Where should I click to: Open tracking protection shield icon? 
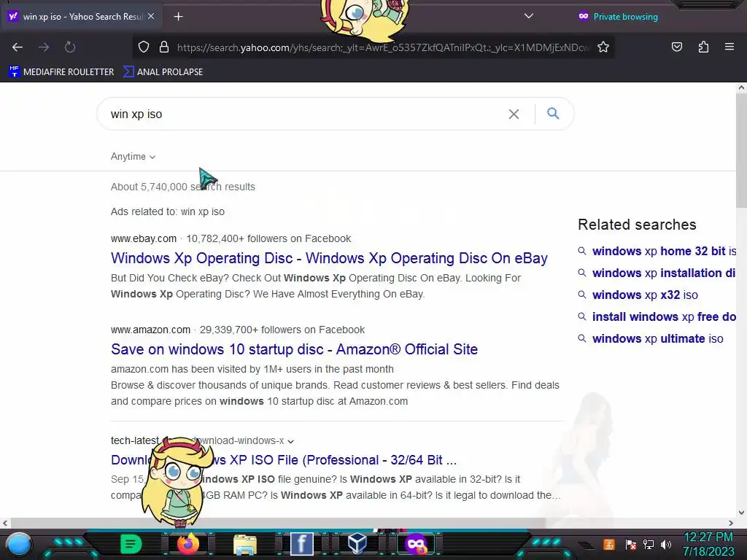point(144,47)
